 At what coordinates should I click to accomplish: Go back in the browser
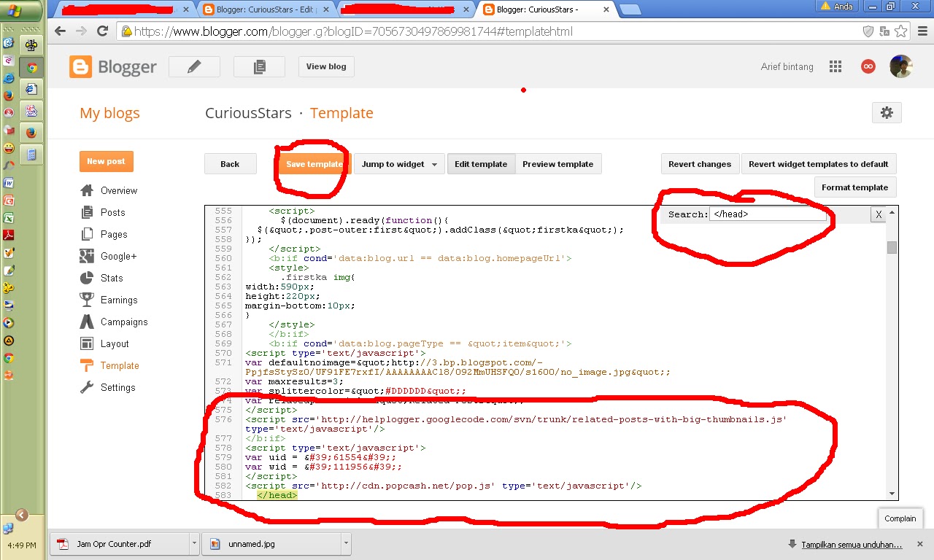(x=61, y=31)
